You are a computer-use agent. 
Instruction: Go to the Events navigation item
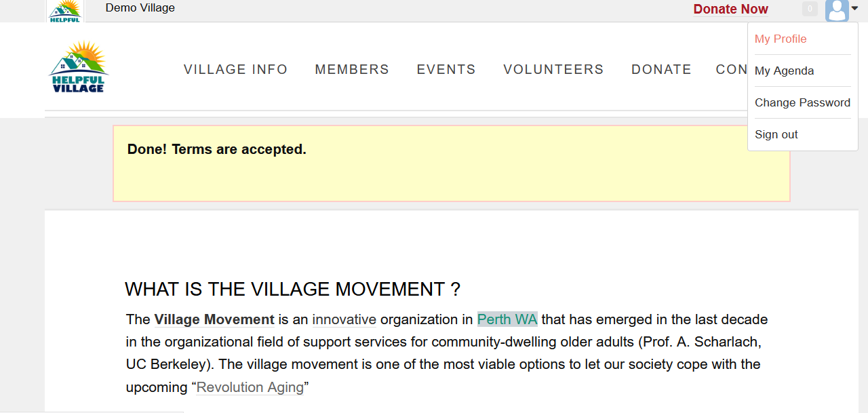446,69
